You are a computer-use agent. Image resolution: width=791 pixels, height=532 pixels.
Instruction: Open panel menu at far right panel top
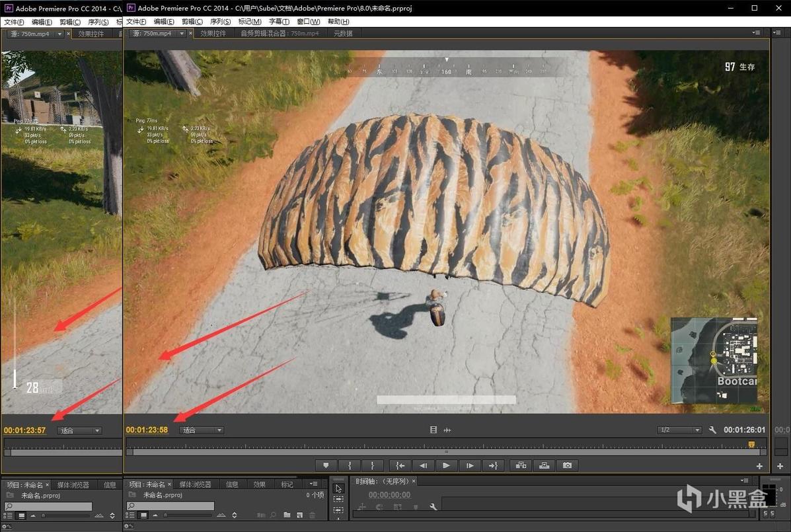click(x=776, y=32)
